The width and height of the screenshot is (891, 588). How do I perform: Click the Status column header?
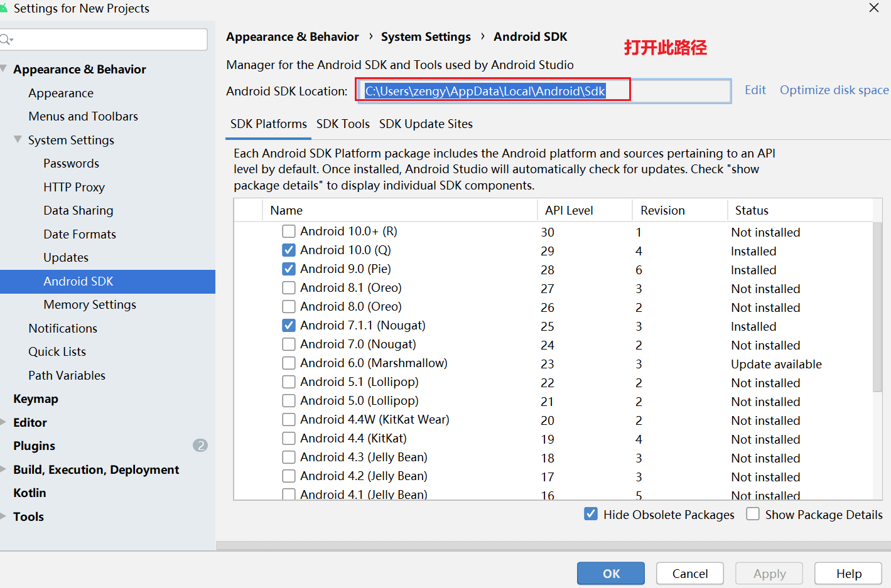point(800,210)
